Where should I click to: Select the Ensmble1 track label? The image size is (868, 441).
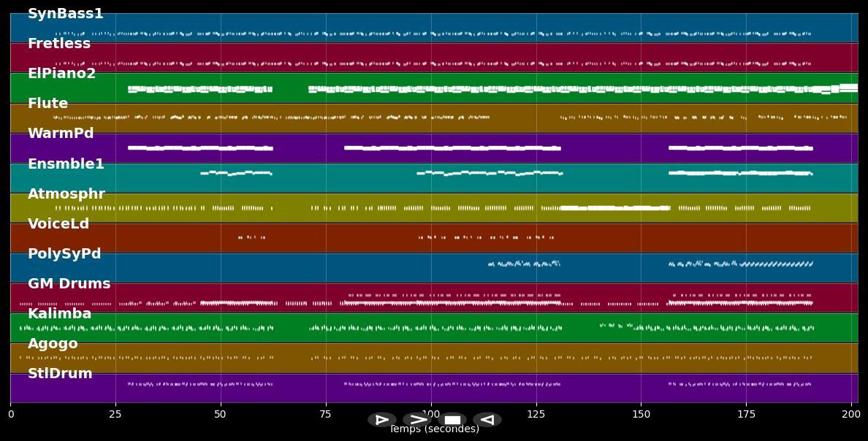(x=66, y=164)
